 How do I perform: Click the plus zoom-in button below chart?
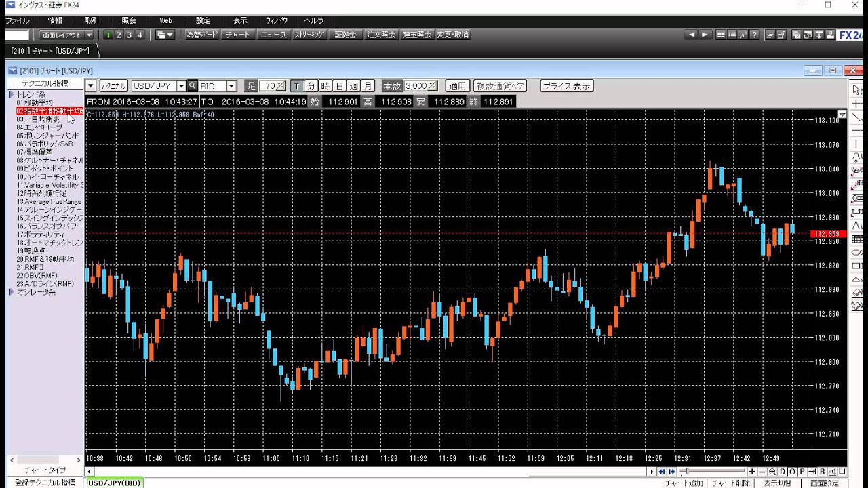pyautogui.click(x=752, y=472)
